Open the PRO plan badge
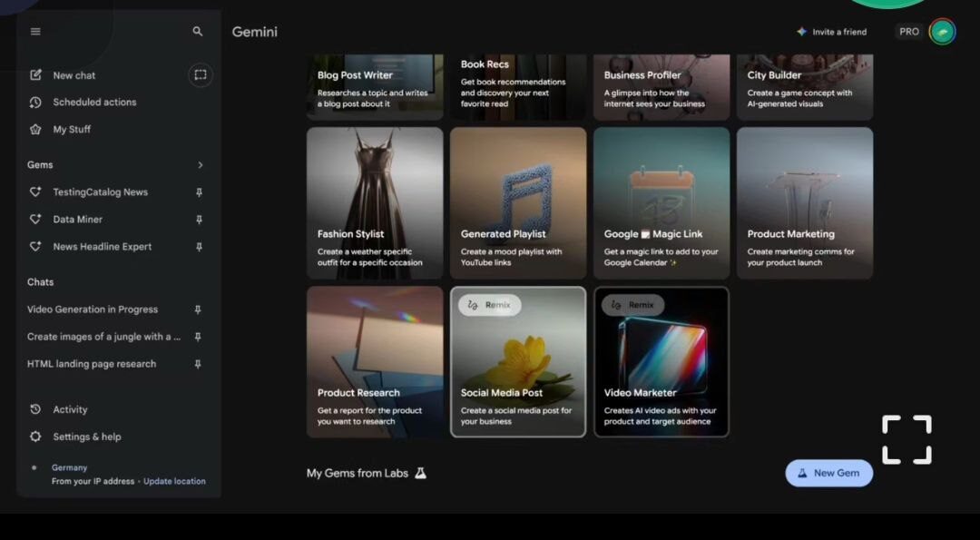Viewport: 980px width, 540px height. 908,32
